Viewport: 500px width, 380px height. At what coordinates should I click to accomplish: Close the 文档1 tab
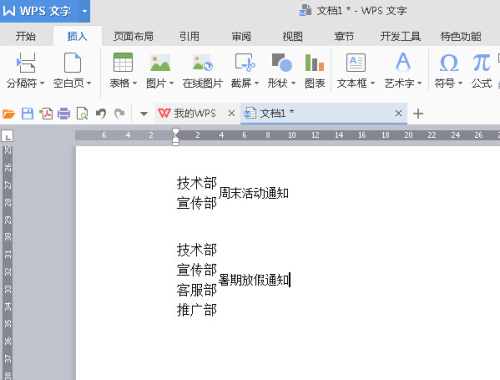[398, 114]
